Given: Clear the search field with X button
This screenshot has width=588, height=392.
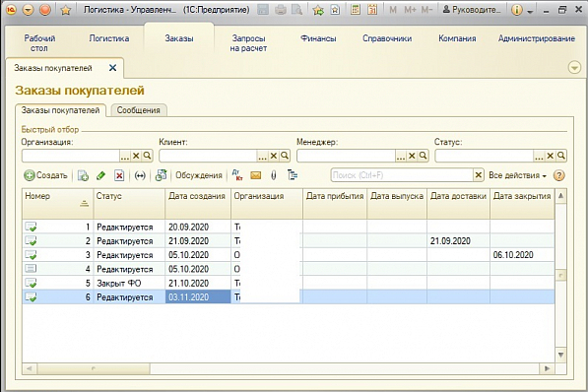Looking at the screenshot, I should (x=478, y=174).
